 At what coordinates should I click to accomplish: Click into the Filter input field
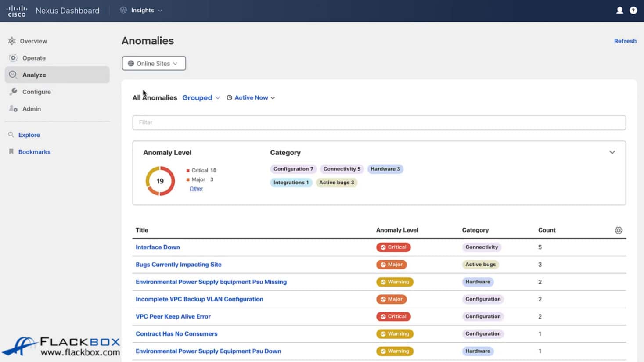pos(379,122)
